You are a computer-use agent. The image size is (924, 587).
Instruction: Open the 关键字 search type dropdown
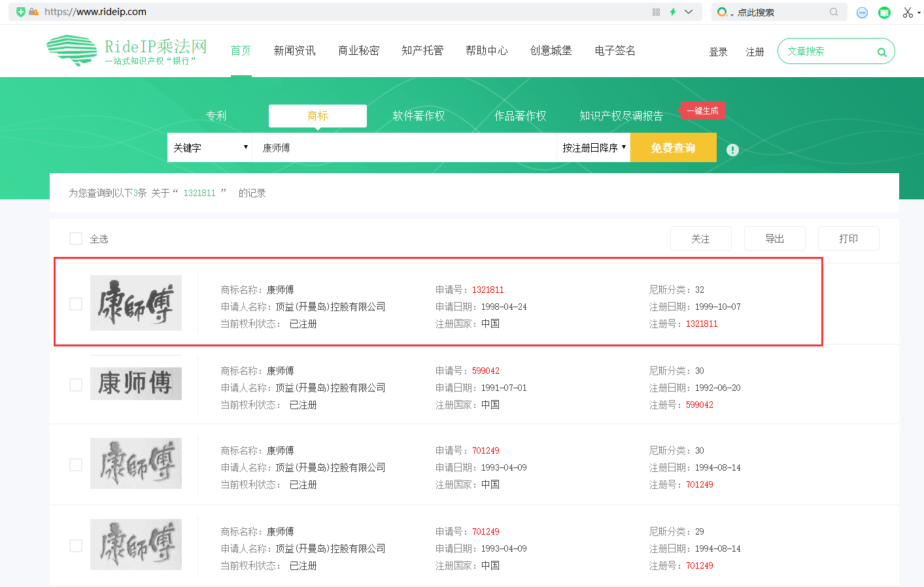[210, 148]
